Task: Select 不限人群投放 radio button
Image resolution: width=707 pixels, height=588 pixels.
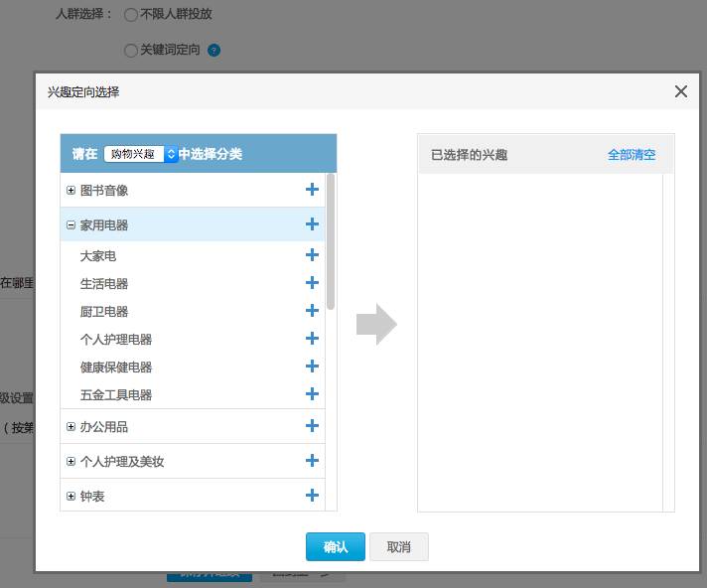Action: tap(131, 15)
